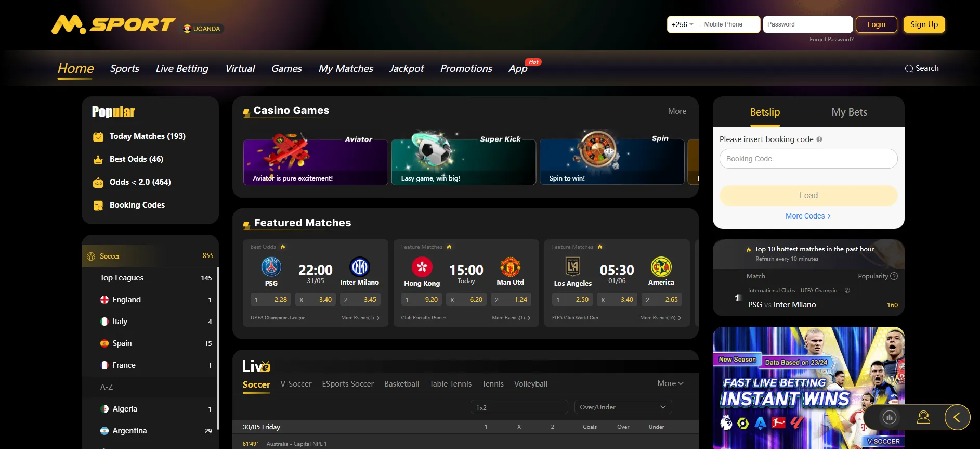Click the England flag icon
The height and width of the screenshot is (449, 980).
(x=104, y=300)
